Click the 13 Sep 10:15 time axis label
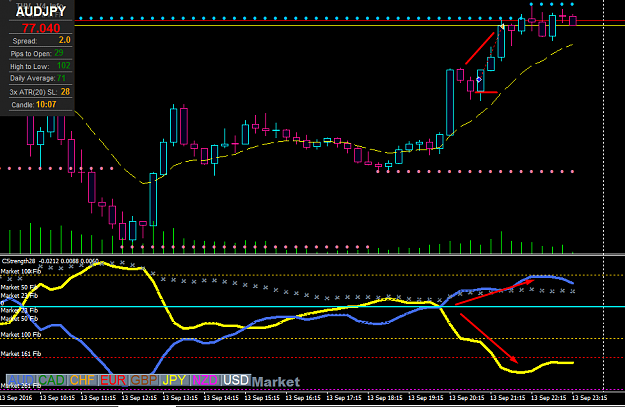625x407 pixels. [x=57, y=398]
